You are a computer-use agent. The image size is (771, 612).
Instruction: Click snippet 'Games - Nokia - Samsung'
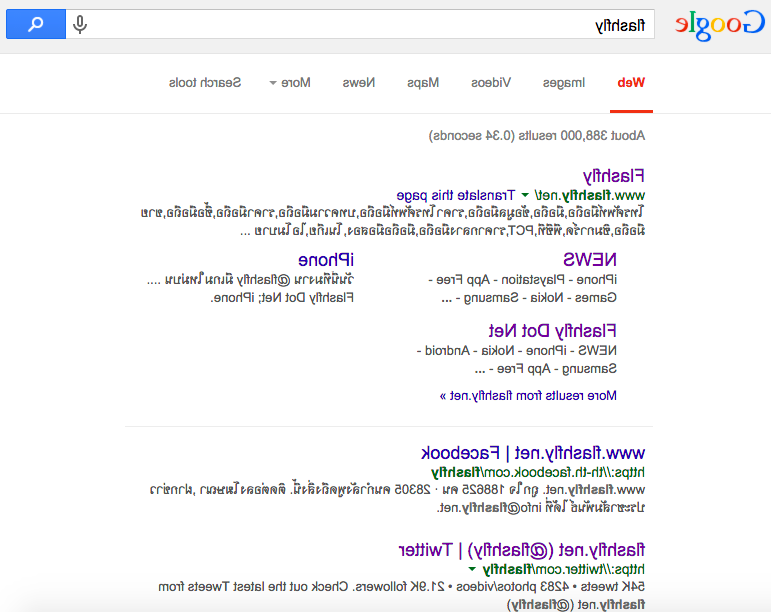point(529,298)
